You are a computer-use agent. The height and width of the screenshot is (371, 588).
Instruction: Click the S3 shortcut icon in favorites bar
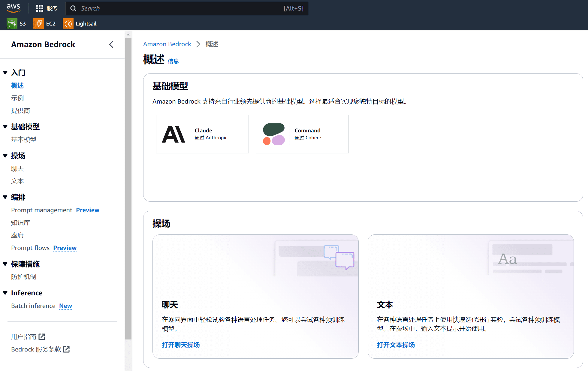12,23
